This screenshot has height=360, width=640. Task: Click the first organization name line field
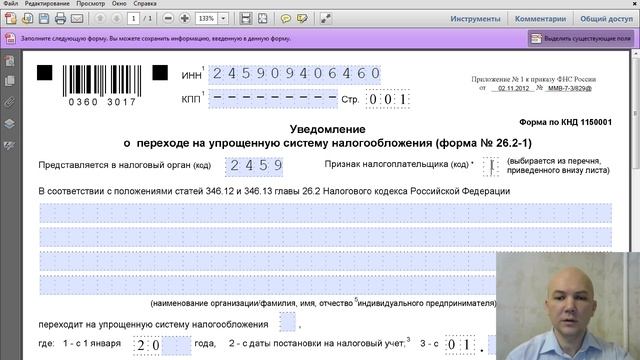pos(326,213)
